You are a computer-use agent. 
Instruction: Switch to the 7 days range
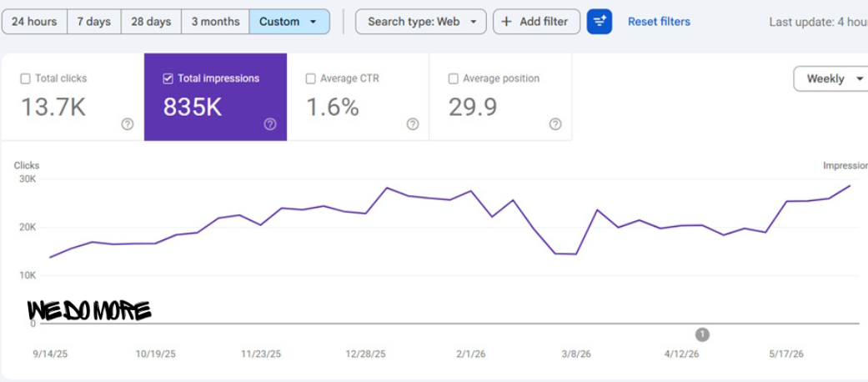(x=94, y=22)
